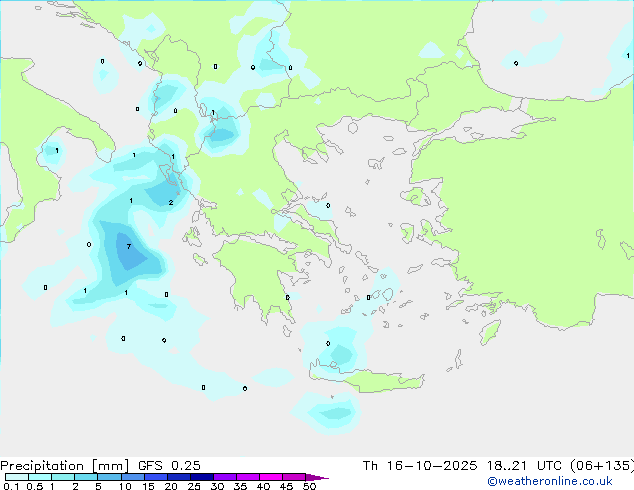Image resolution: width=634 pixels, height=490 pixels.
Task: Click the 'Precipitation [mm]' title text
Action: [x=65, y=466]
